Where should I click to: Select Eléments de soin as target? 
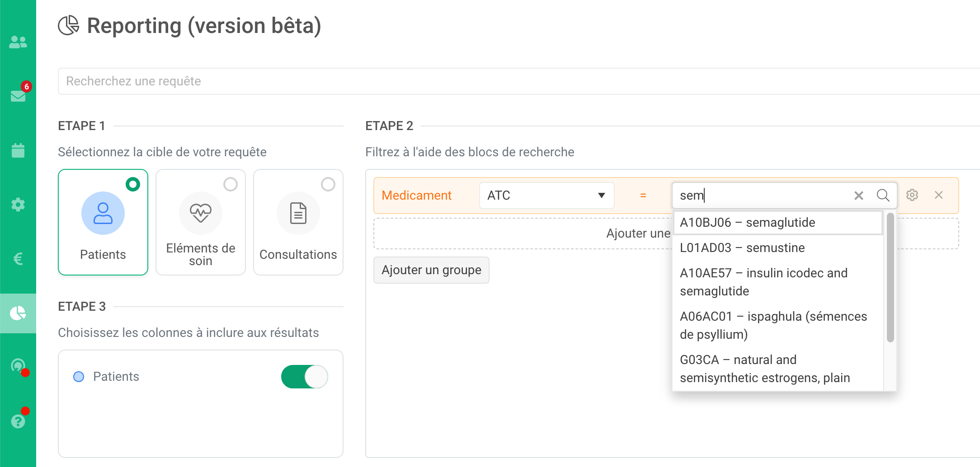pos(201,222)
